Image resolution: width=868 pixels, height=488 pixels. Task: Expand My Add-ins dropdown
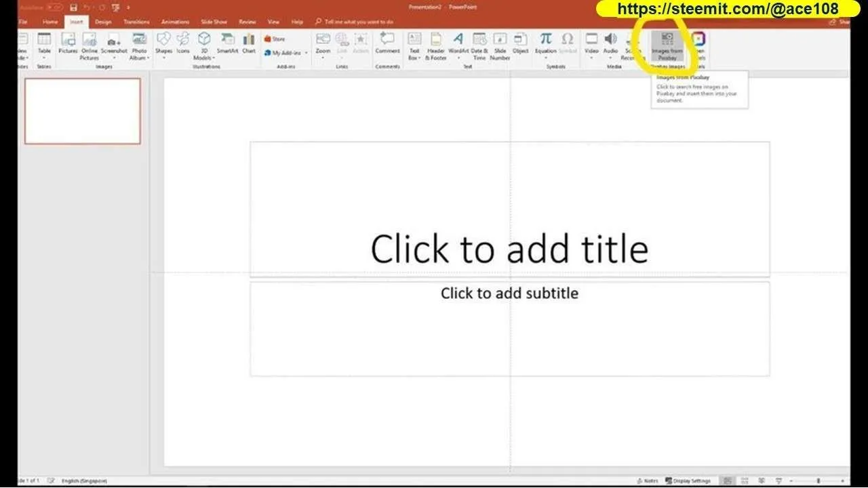click(x=306, y=53)
